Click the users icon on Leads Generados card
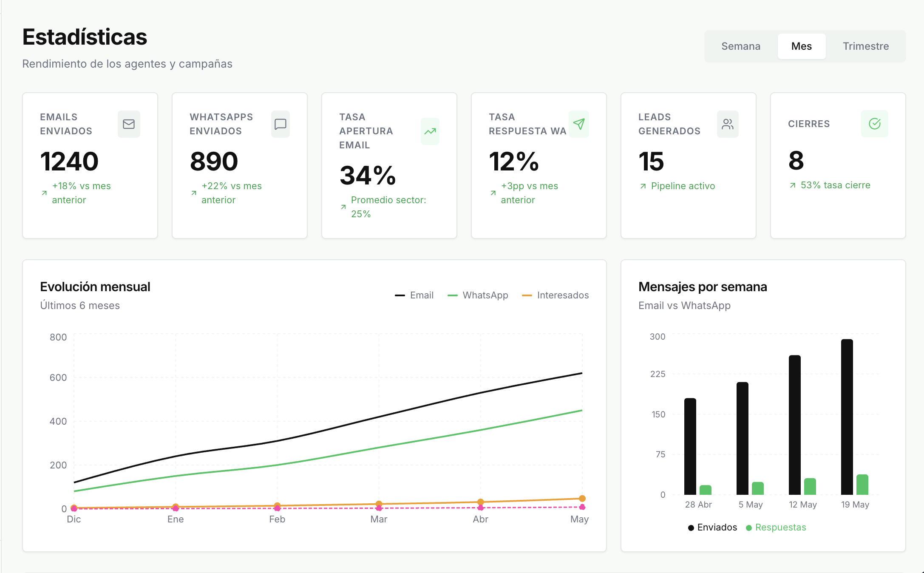Image resolution: width=924 pixels, height=573 pixels. click(728, 124)
